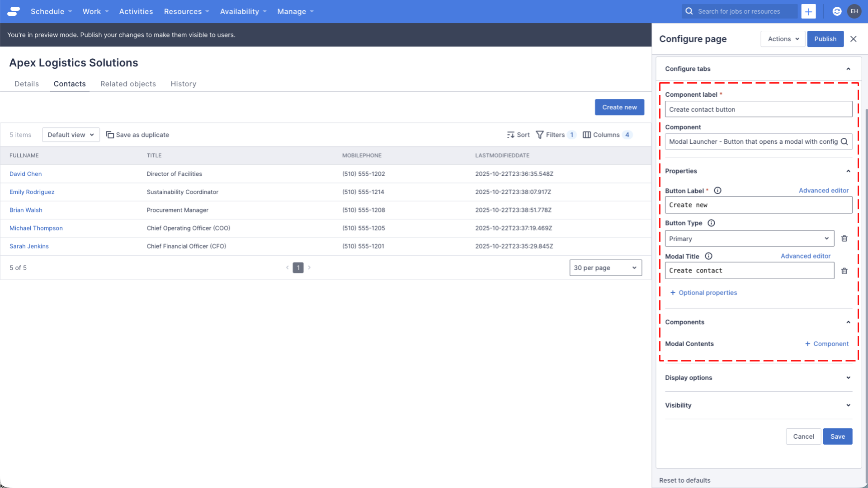Click the info icon next to Button Label
This screenshot has height=488, width=868.
coord(718,190)
